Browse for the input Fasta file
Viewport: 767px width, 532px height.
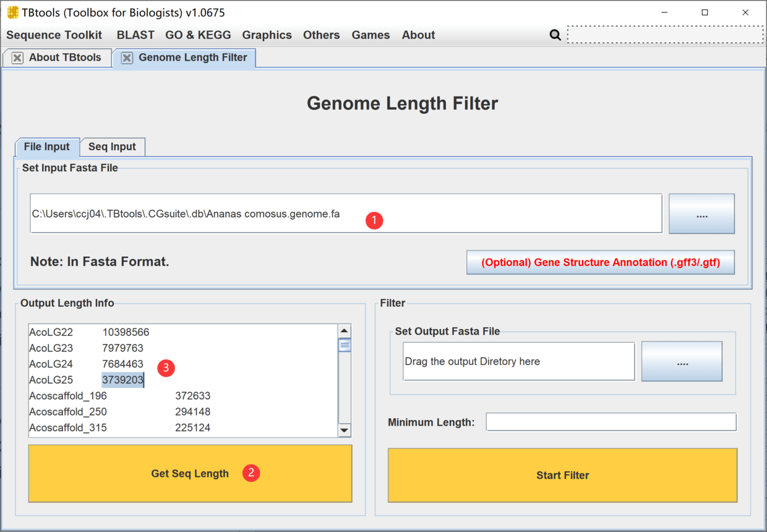click(x=701, y=213)
